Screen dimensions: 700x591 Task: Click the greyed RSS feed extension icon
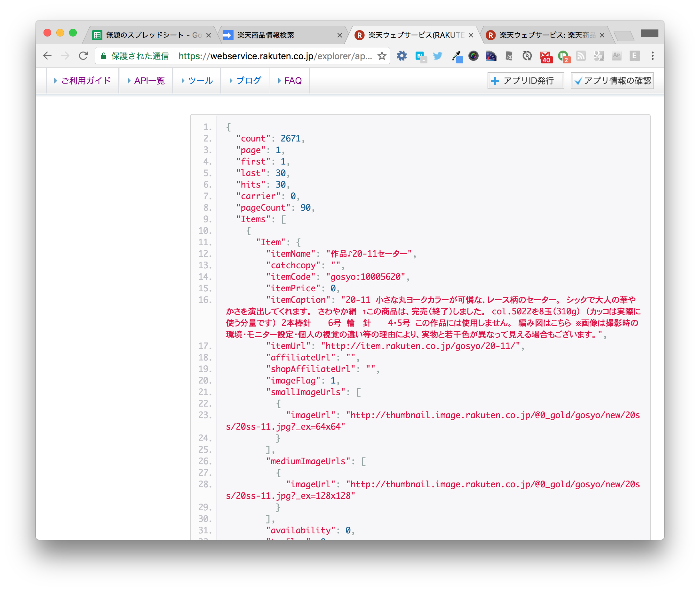[581, 56]
